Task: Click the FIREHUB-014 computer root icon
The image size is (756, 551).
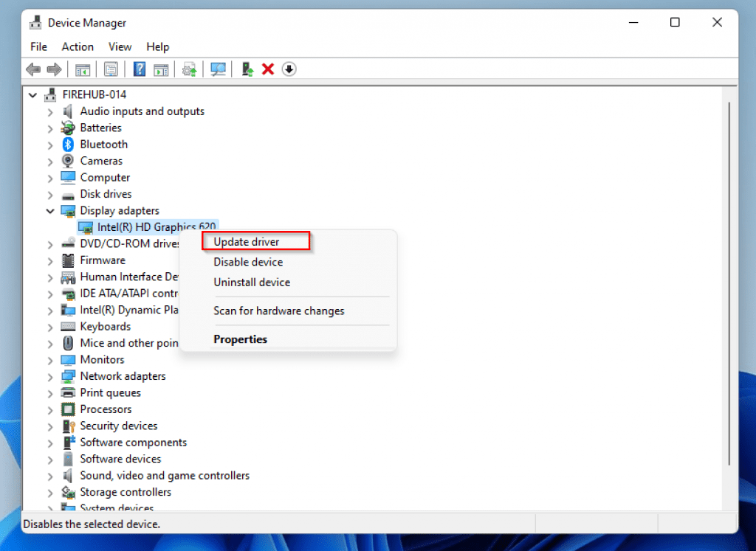Action: 50,94
